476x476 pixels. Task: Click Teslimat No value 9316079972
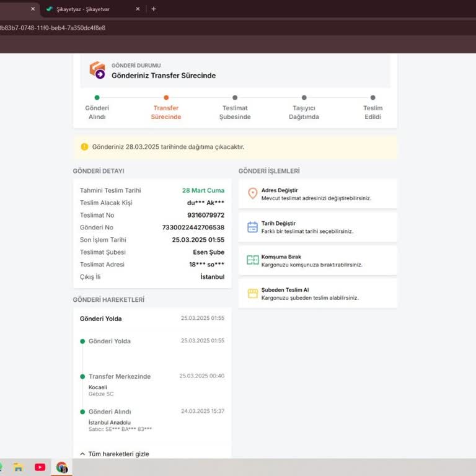click(206, 215)
